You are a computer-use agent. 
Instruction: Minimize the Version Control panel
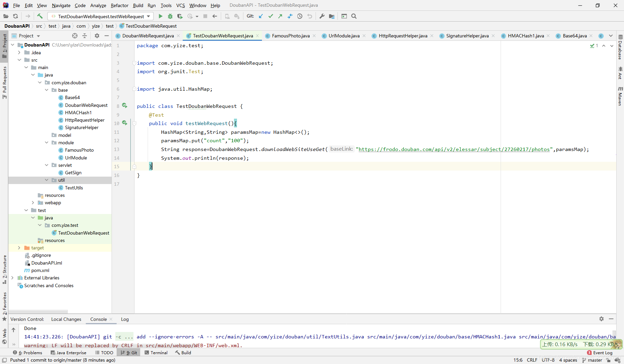(611, 319)
